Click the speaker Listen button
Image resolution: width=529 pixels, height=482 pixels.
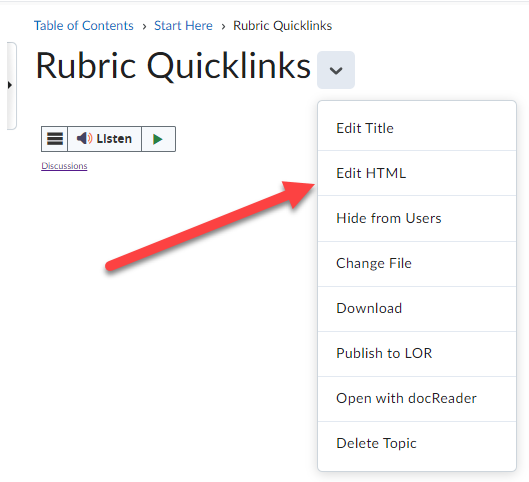(x=104, y=139)
